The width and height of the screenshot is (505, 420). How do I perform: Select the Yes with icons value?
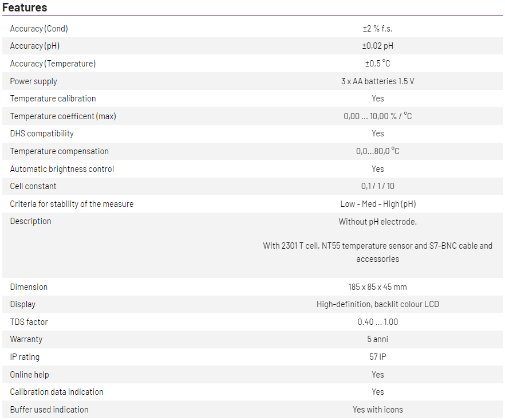click(377, 410)
